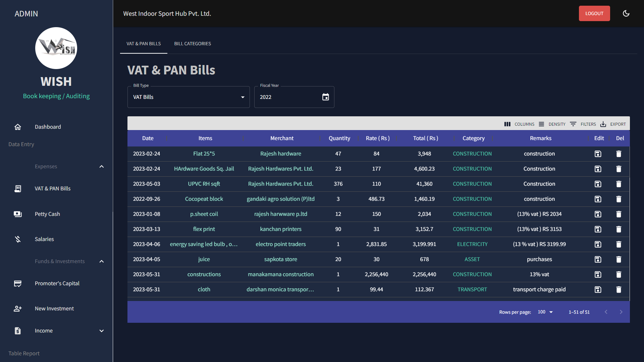Screen dimensions: 644x362
Task: Click the New Investment person-add icon
Action: coord(18,309)
